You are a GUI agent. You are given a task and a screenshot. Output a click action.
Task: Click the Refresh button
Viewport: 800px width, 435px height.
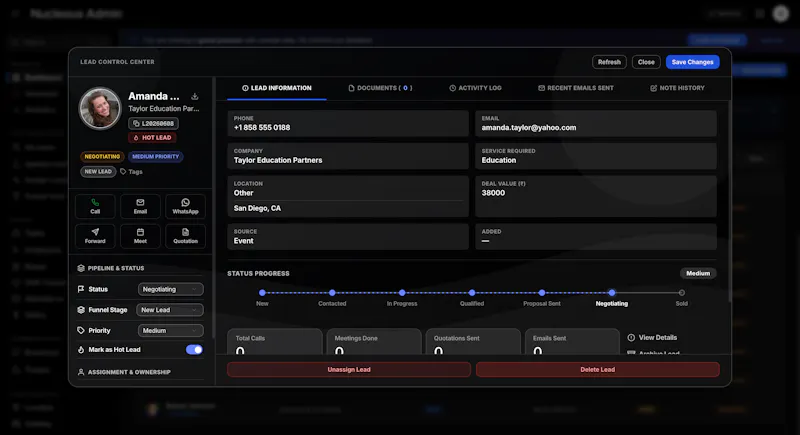point(609,62)
